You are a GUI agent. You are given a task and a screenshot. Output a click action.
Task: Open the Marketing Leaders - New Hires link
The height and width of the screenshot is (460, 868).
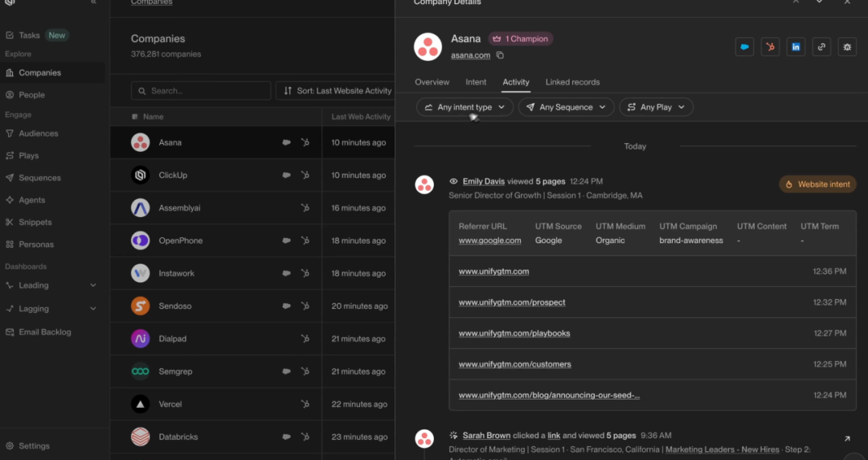point(722,450)
